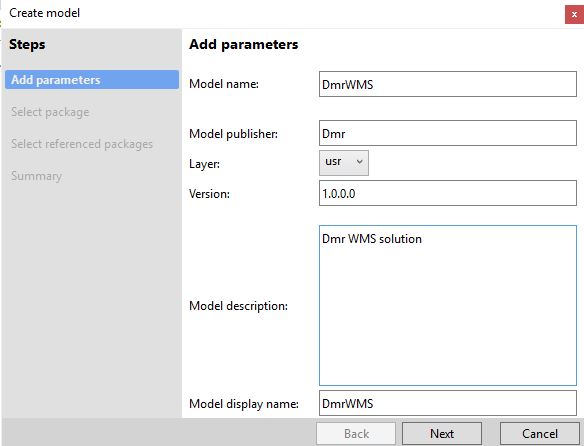Focus the Model publisher text box
This screenshot has width=584, height=446.
tap(448, 133)
